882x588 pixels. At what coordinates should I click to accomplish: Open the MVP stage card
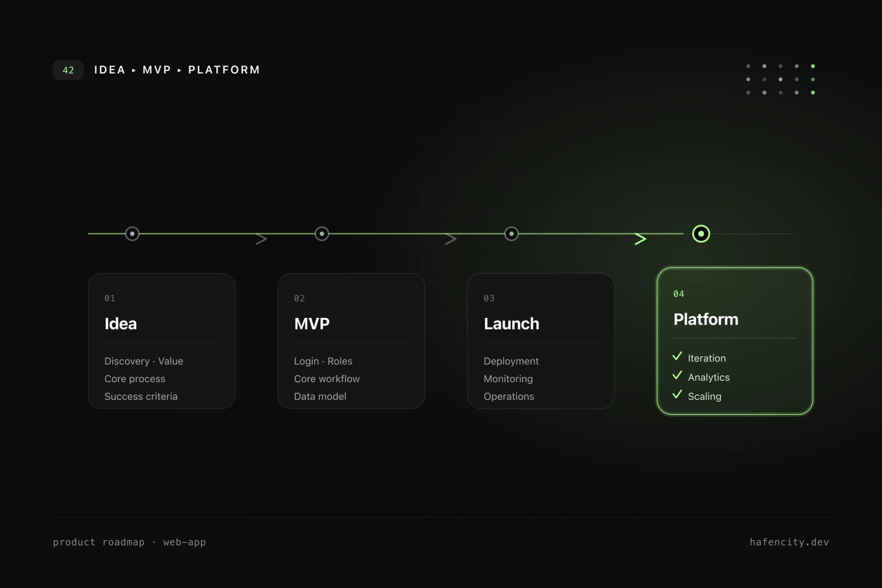pos(351,341)
